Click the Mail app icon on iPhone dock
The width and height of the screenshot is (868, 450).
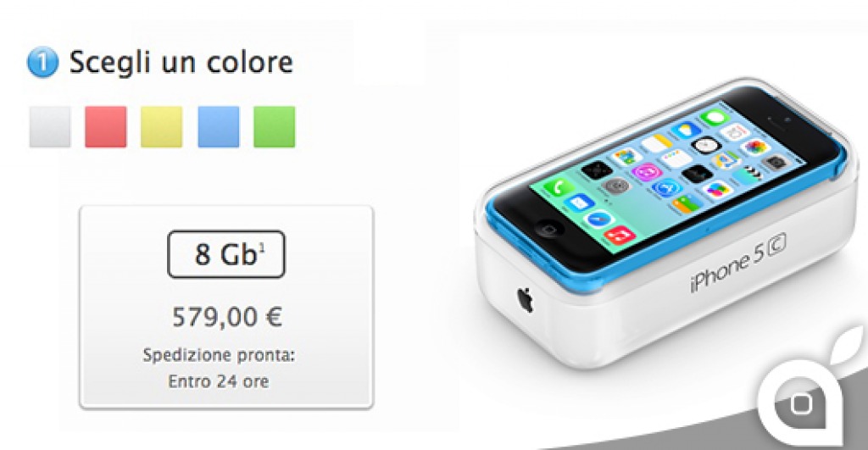click(578, 203)
